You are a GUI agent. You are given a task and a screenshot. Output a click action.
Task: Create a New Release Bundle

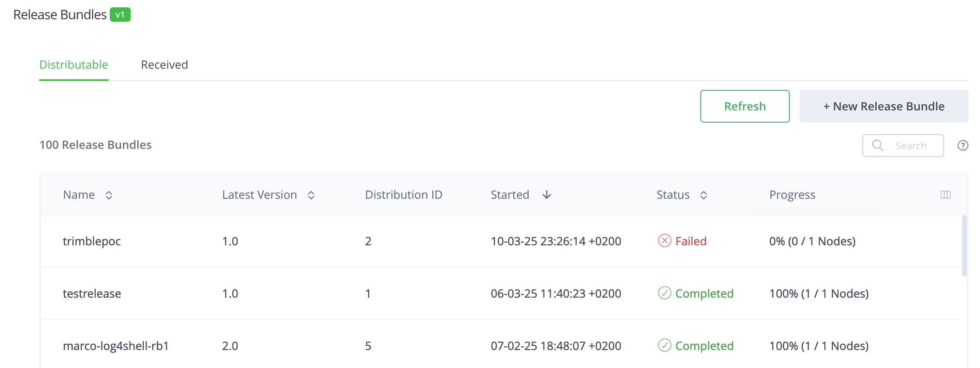pyautogui.click(x=883, y=106)
